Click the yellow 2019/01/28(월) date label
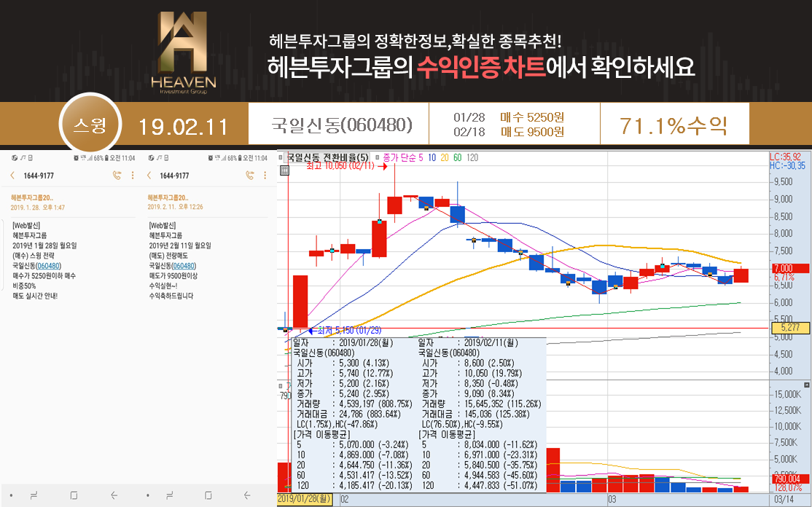 [305, 499]
